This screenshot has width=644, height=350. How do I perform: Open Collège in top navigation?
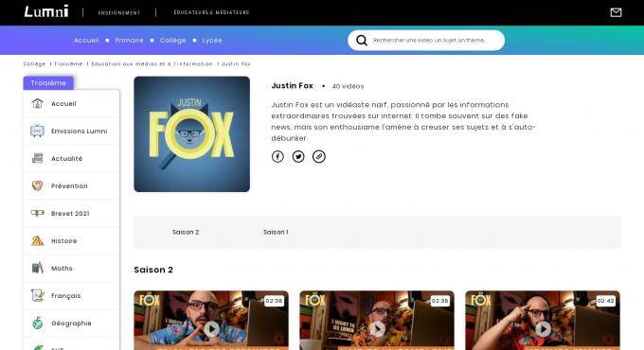[x=173, y=41]
